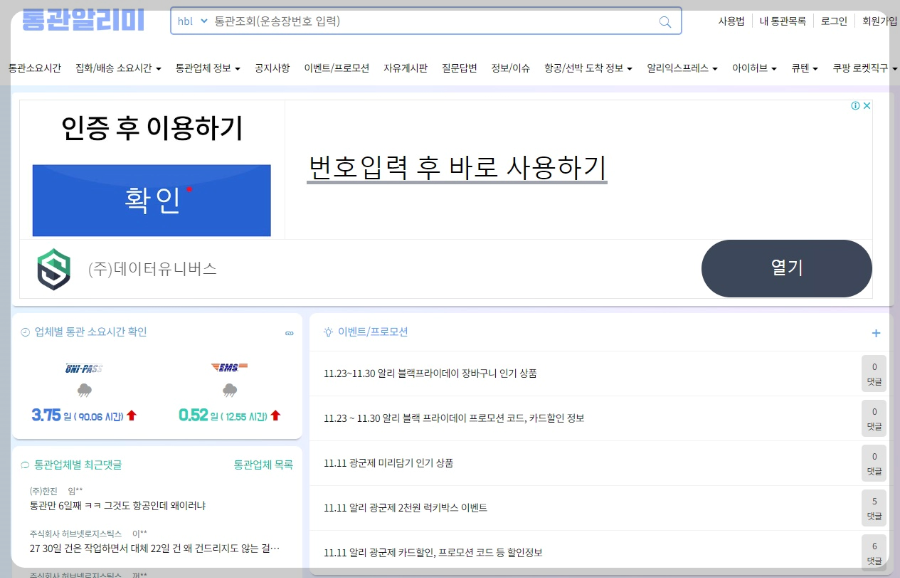
Task: Click the weather cloud icon under UNI-PASS
Action: [x=84, y=391]
